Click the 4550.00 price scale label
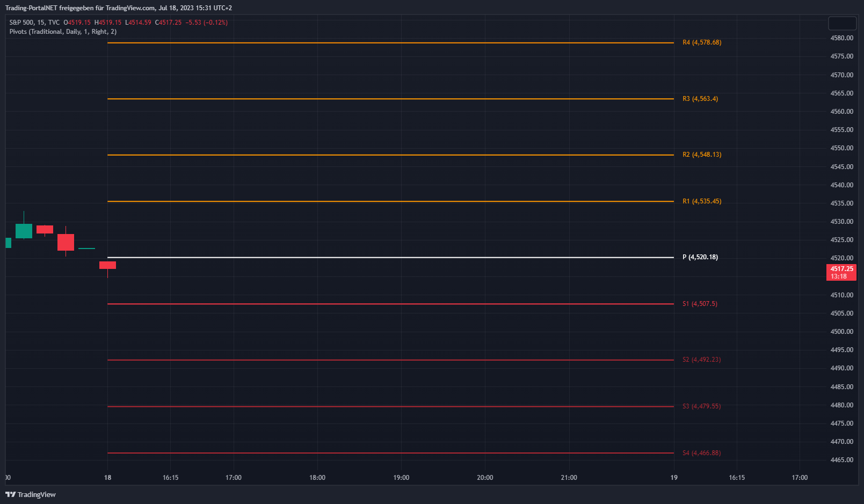864x504 pixels. 841,148
